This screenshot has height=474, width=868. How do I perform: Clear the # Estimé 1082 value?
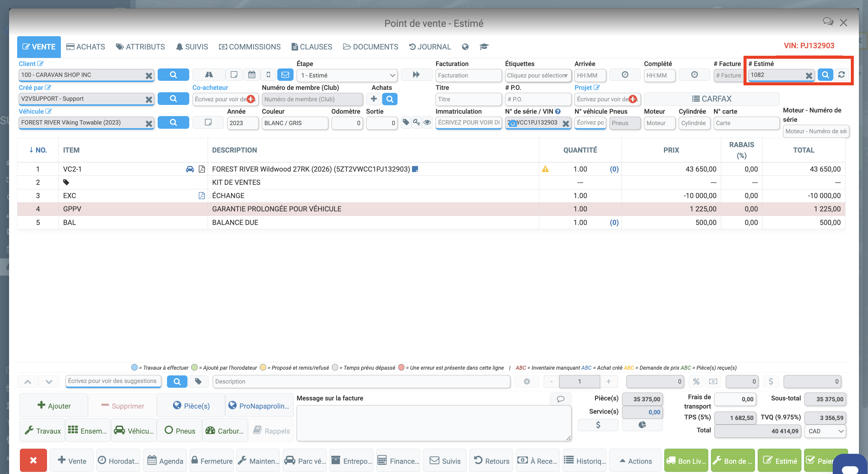point(809,75)
